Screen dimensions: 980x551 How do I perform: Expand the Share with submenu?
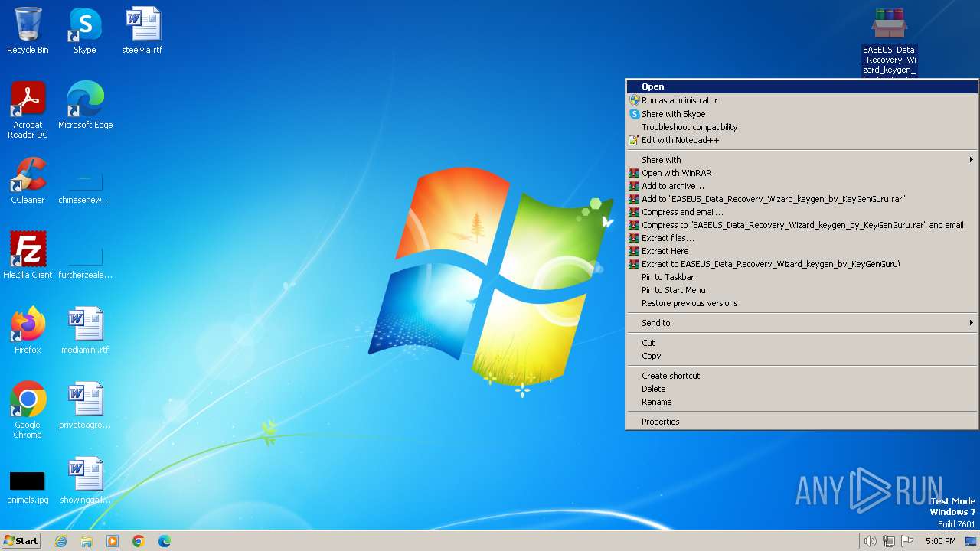click(802, 160)
